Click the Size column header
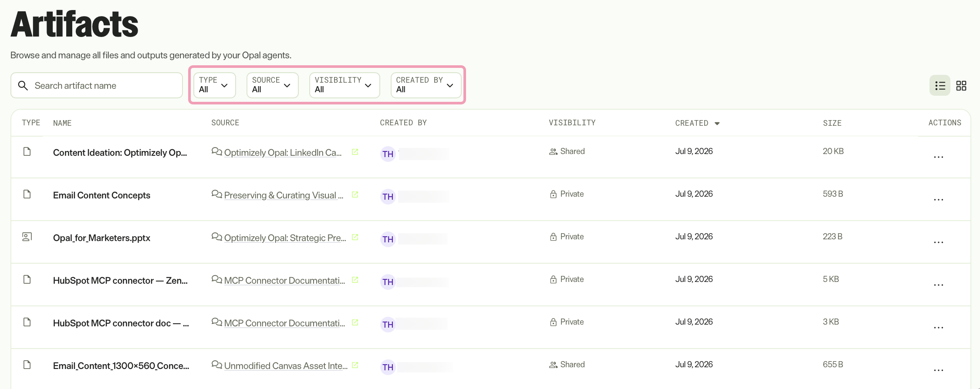 click(832, 123)
